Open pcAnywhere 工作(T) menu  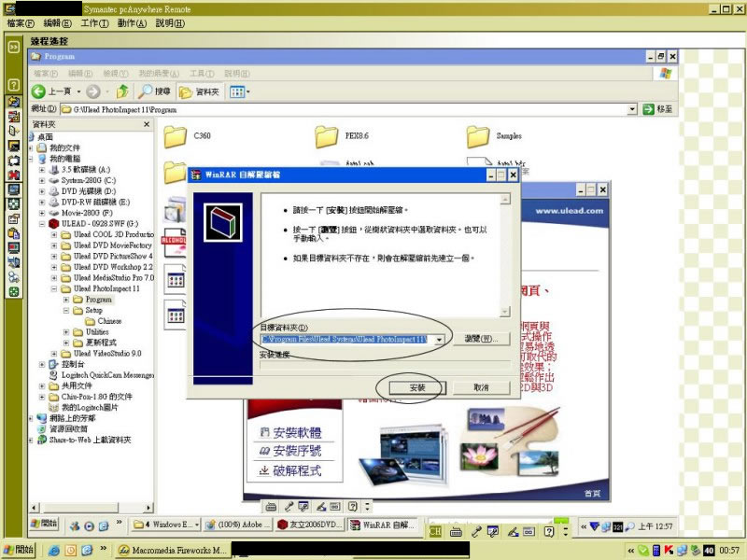coord(94,22)
